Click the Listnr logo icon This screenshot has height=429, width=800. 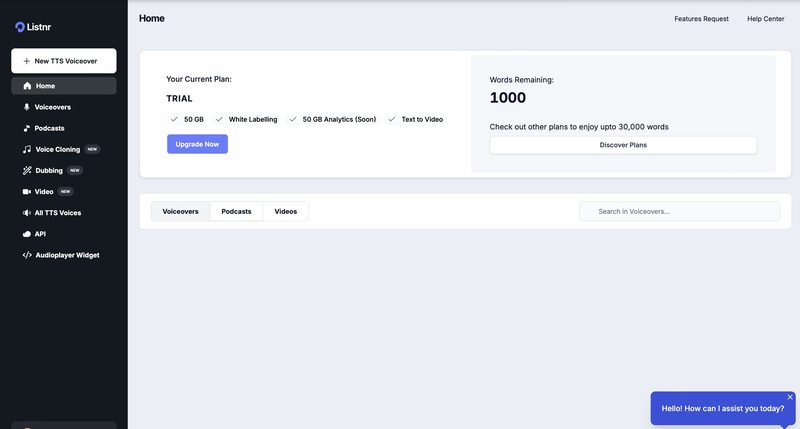[19, 27]
